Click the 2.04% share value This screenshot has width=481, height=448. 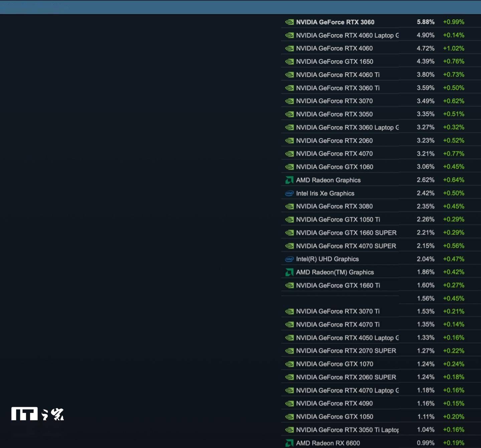click(426, 259)
